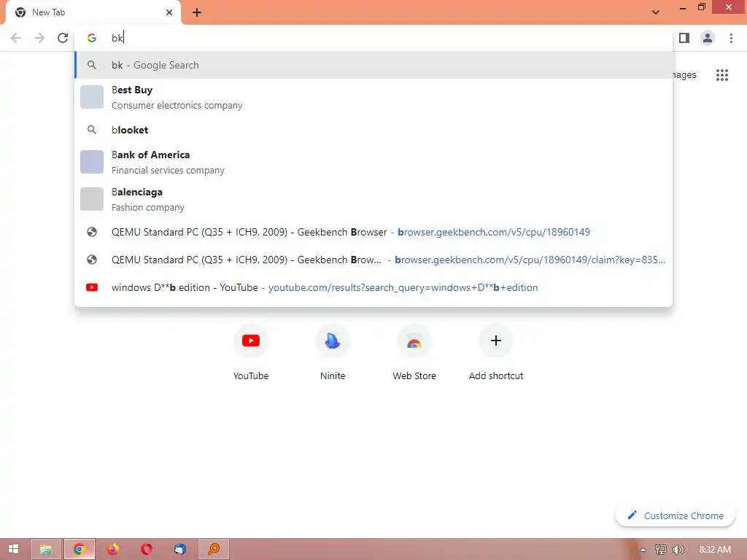The image size is (747, 560).
Task: Choose the Best Buy suggestion
Action: pyautogui.click(x=373, y=97)
